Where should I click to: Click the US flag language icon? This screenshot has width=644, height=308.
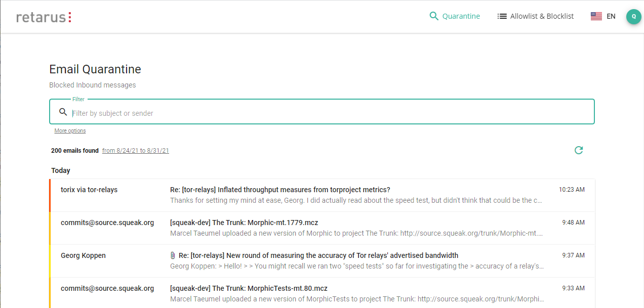pos(596,16)
